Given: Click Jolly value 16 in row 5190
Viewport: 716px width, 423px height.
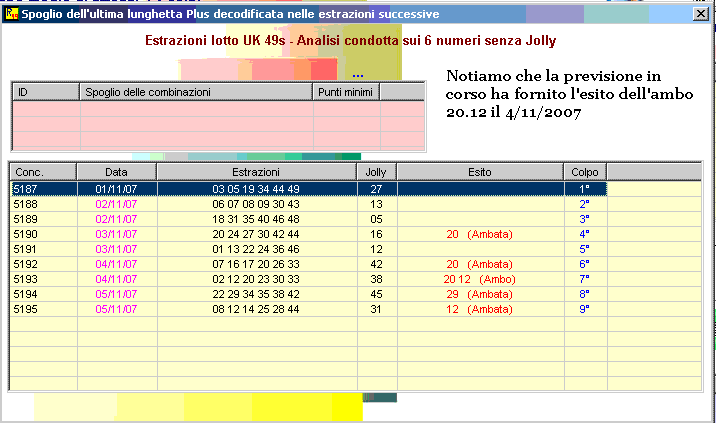Looking at the screenshot, I should pos(376,234).
